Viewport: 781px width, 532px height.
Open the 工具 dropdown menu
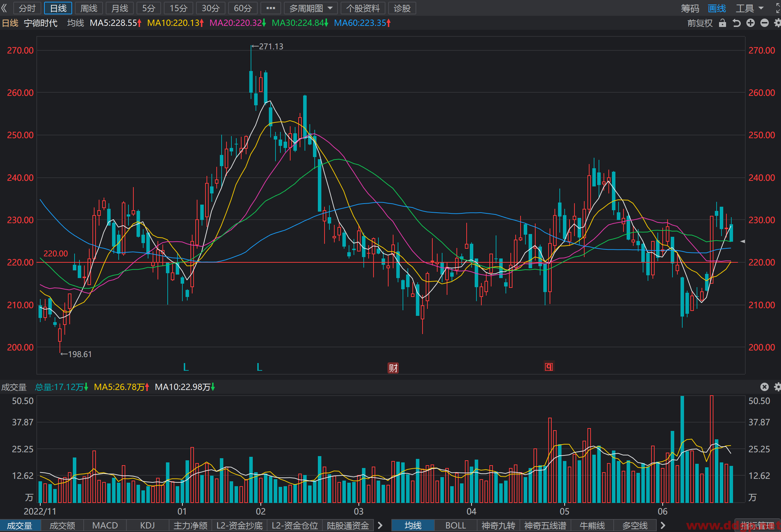749,8
